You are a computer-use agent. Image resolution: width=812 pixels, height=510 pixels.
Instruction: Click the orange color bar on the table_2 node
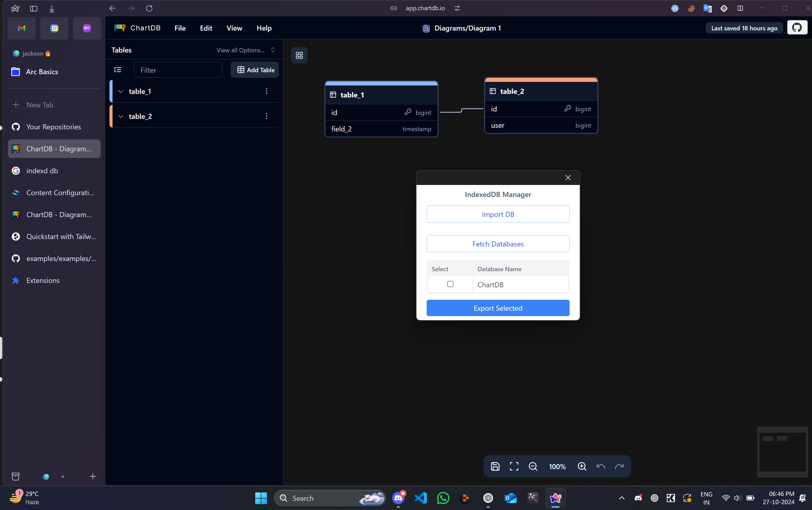point(541,80)
